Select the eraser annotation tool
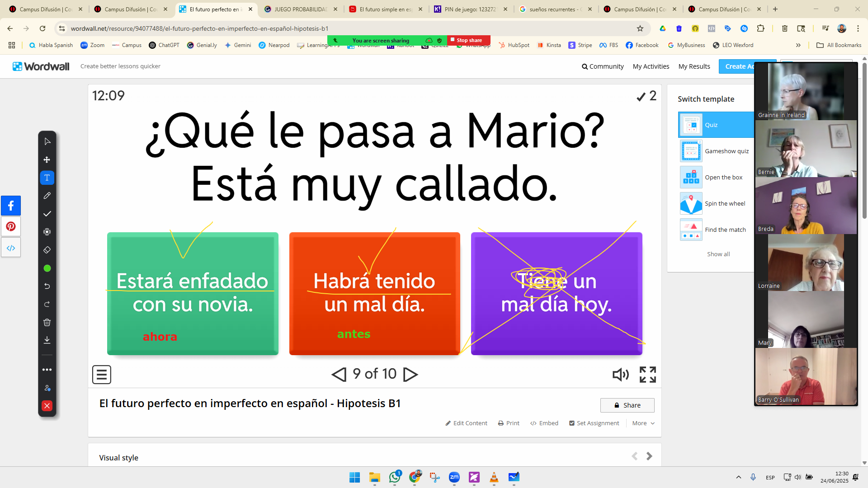 (x=47, y=250)
